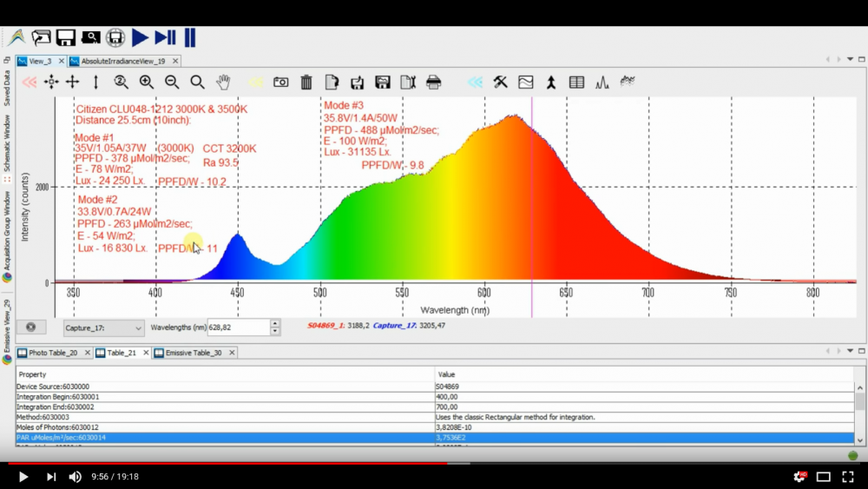
Task: Click the trash delete icon in graph toolbar
Action: [x=306, y=83]
